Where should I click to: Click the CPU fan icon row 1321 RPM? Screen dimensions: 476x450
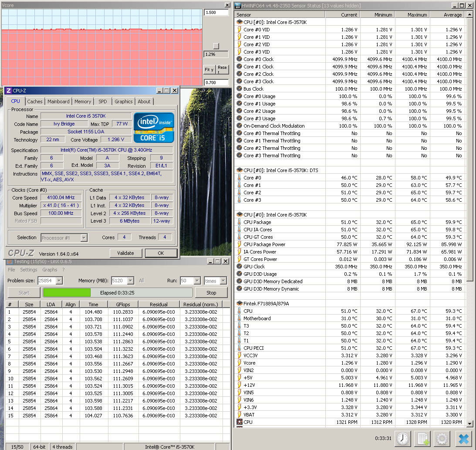[240, 422]
